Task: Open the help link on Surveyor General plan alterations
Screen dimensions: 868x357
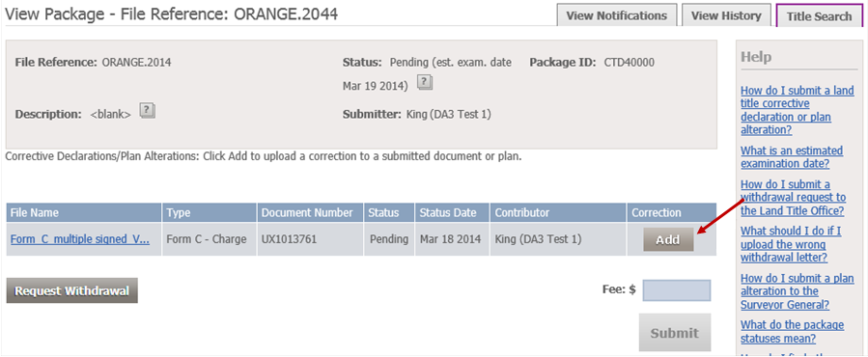Action: (x=794, y=291)
